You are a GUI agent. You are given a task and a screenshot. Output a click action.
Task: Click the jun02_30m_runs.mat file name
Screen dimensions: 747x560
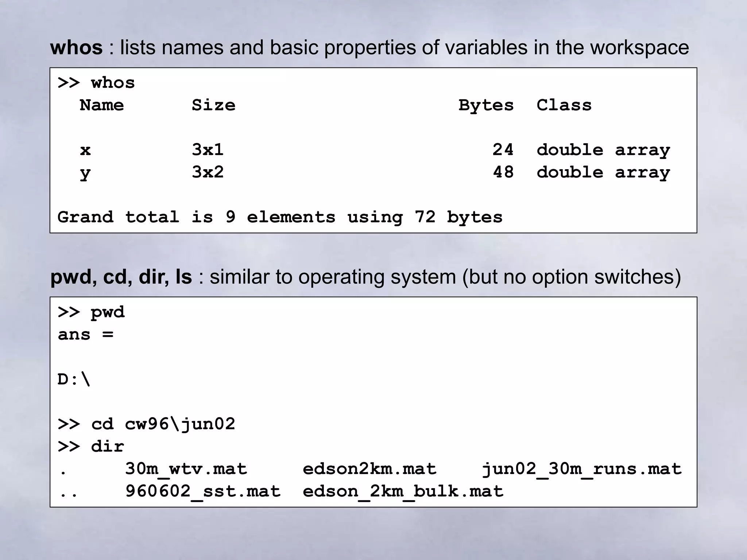(581, 469)
